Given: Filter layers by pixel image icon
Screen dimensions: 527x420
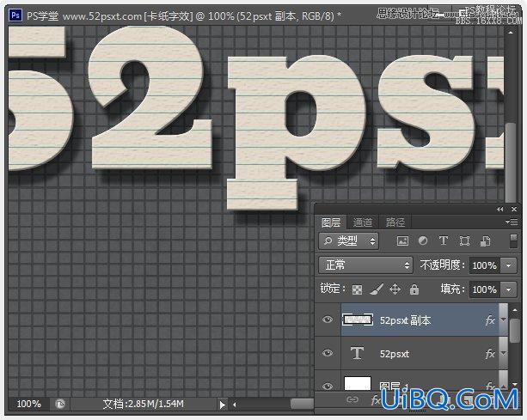Looking at the screenshot, I should tap(402, 240).
